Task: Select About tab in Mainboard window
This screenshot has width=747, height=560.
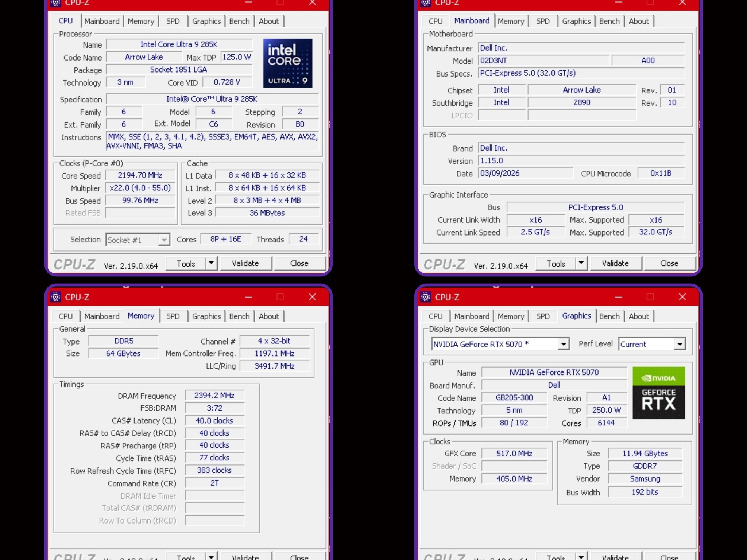Action: tap(639, 21)
